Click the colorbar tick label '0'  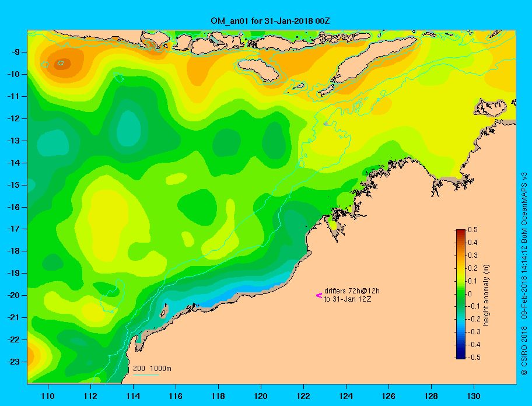click(470, 294)
